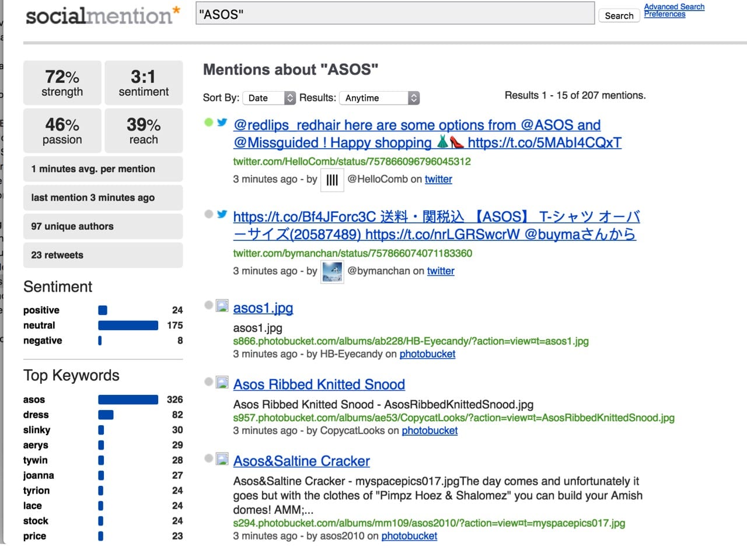Image resolution: width=747 pixels, height=560 pixels.
Task: Click "Results 1 - 15 of 207 mentions." text
Action: pyautogui.click(x=575, y=95)
